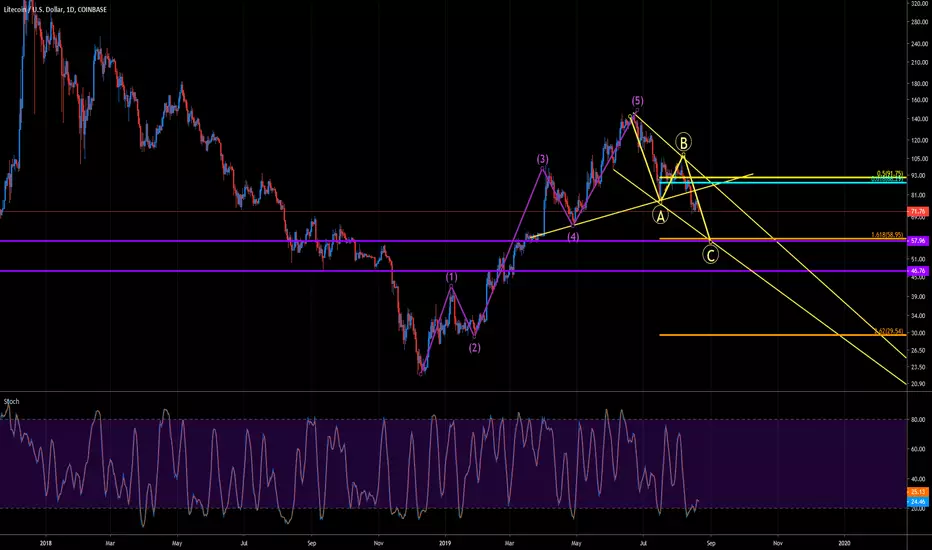
Task: Click the orange 25.13 stochastic value tag
Action: click(918, 492)
